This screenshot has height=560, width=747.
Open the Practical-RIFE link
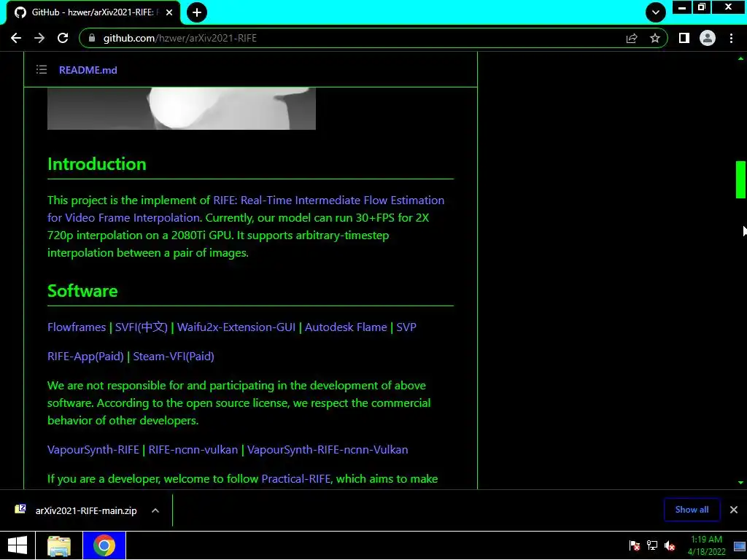pyautogui.click(x=296, y=479)
